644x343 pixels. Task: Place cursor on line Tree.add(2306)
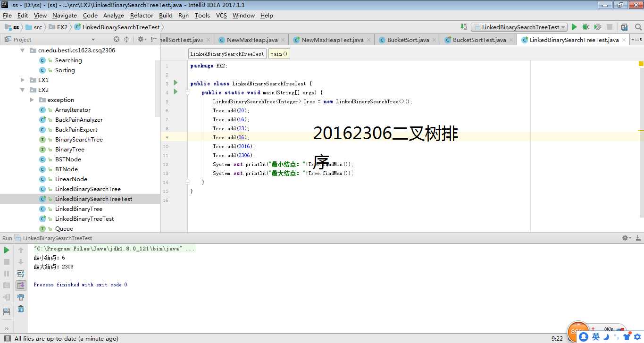pyautogui.click(x=234, y=155)
